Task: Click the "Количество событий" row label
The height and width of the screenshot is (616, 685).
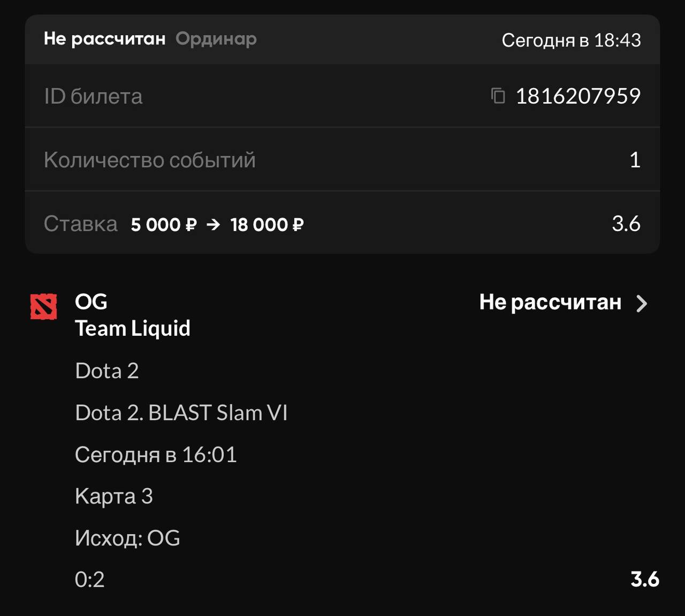Action: (x=150, y=160)
